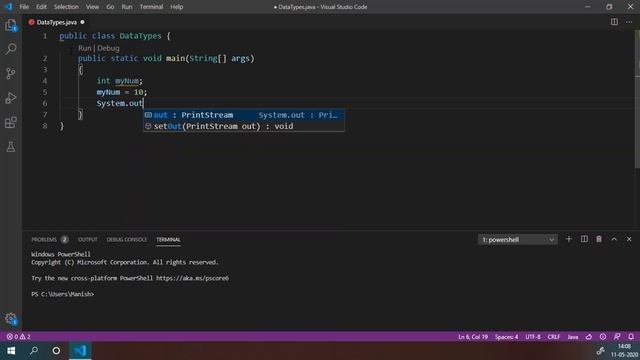The height and width of the screenshot is (360, 640).
Task: Open the Manage gear icon
Action: (x=11, y=319)
